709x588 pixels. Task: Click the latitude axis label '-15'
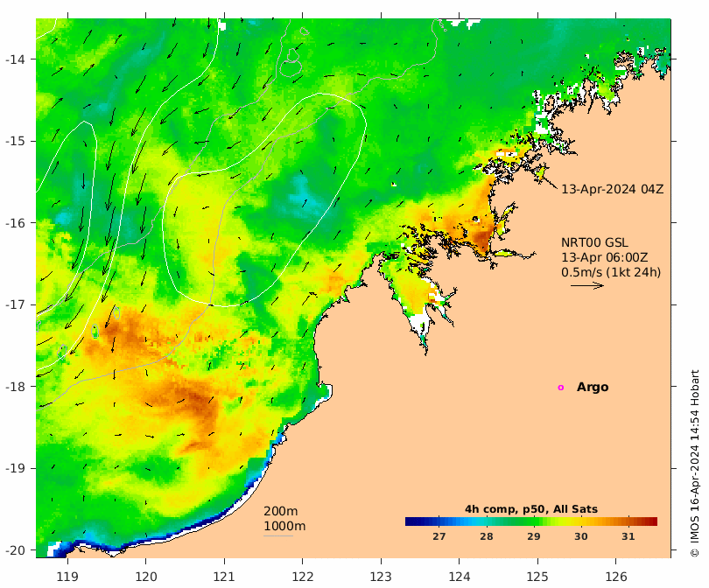pos(15,141)
